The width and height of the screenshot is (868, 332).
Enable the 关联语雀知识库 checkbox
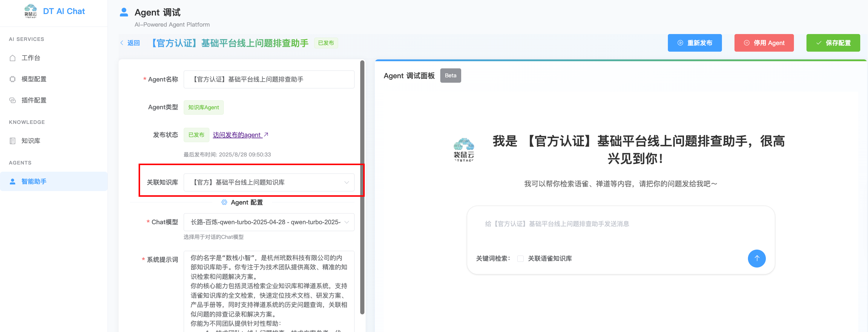click(x=520, y=259)
